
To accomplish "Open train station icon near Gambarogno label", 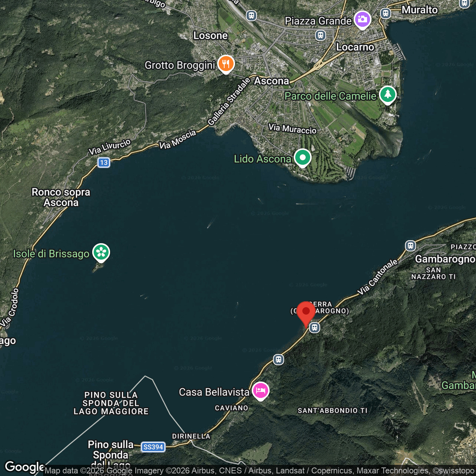I will (x=411, y=246).
